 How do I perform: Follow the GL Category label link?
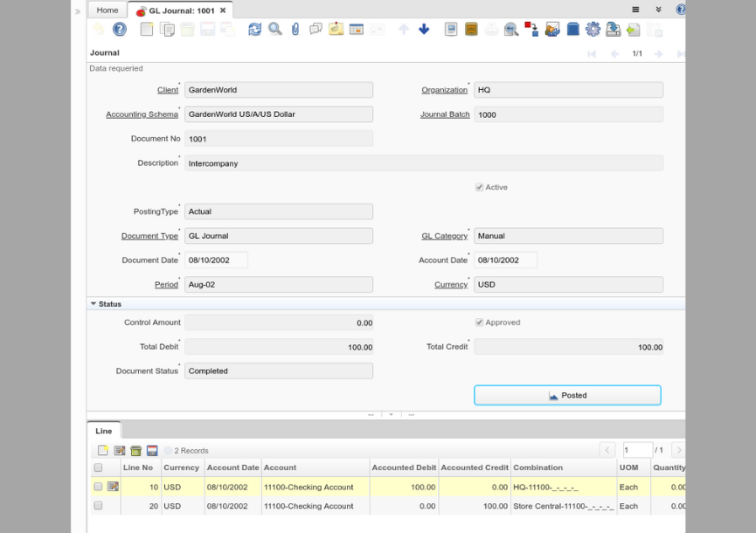445,236
